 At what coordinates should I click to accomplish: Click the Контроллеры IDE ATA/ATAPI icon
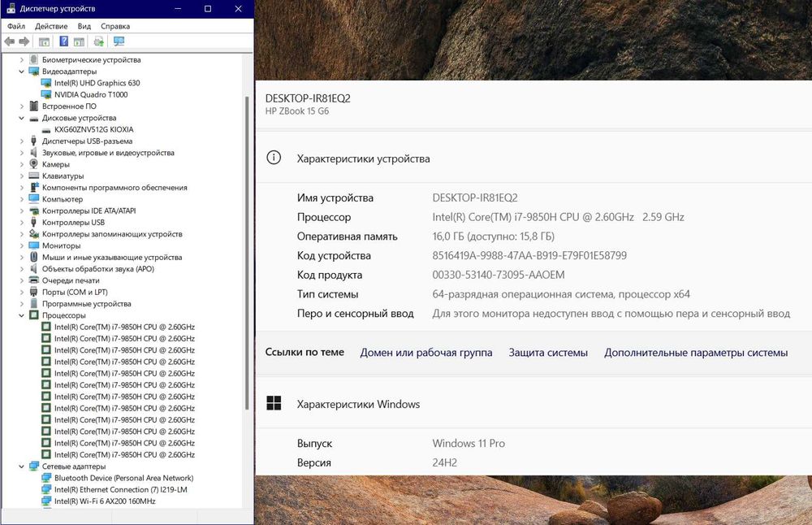[33, 211]
